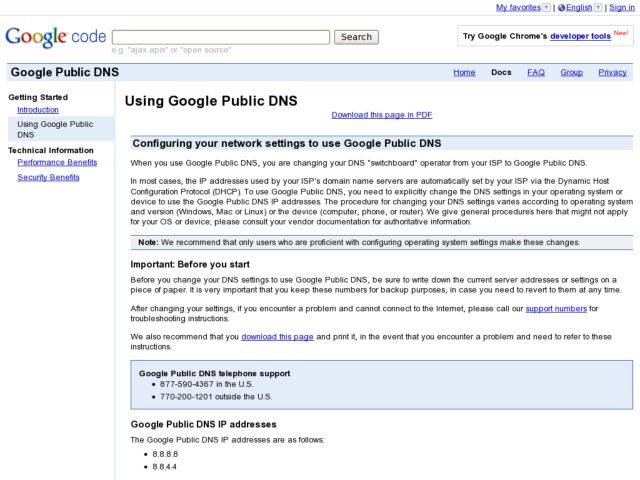Open Performance Benefits in the sidebar
The image size is (640, 480).
[x=57, y=162]
